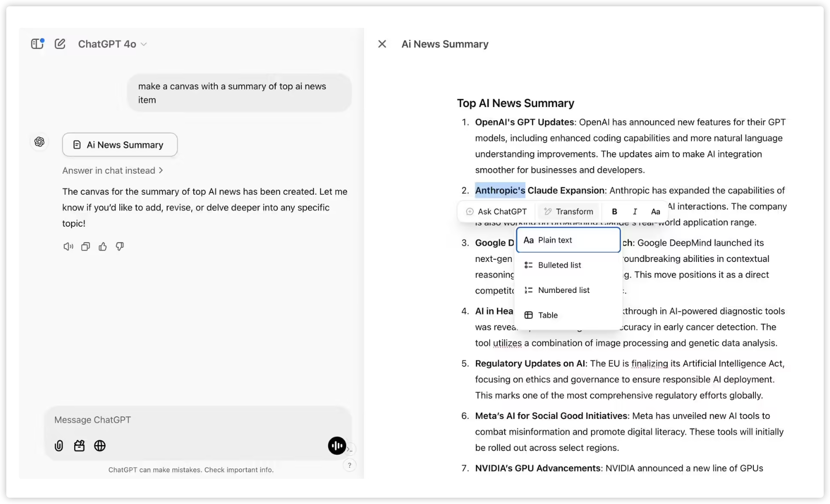Copy the assistant response
Screen dimensions: 830x504
coord(86,246)
